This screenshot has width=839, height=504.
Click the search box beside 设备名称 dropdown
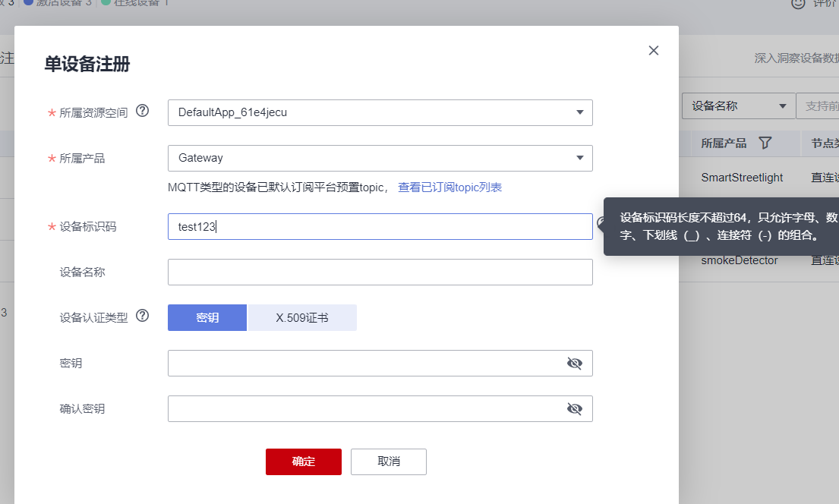[x=818, y=106]
